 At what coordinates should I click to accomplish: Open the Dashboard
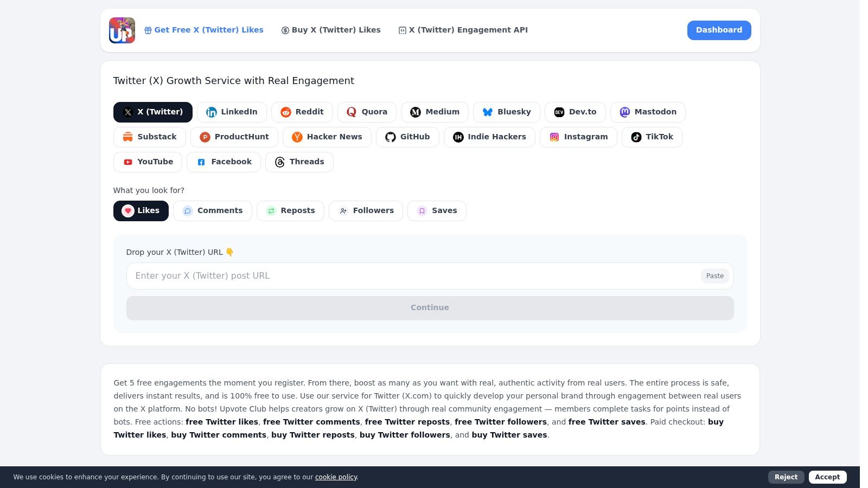[719, 30]
